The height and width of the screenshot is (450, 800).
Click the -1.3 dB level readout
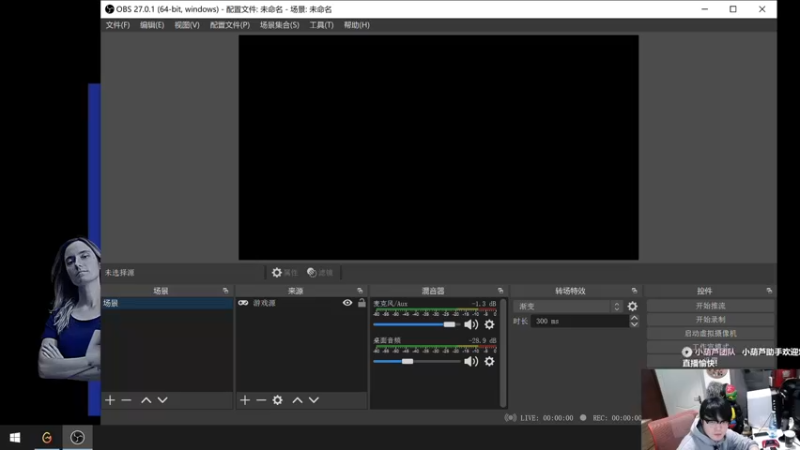click(484, 304)
